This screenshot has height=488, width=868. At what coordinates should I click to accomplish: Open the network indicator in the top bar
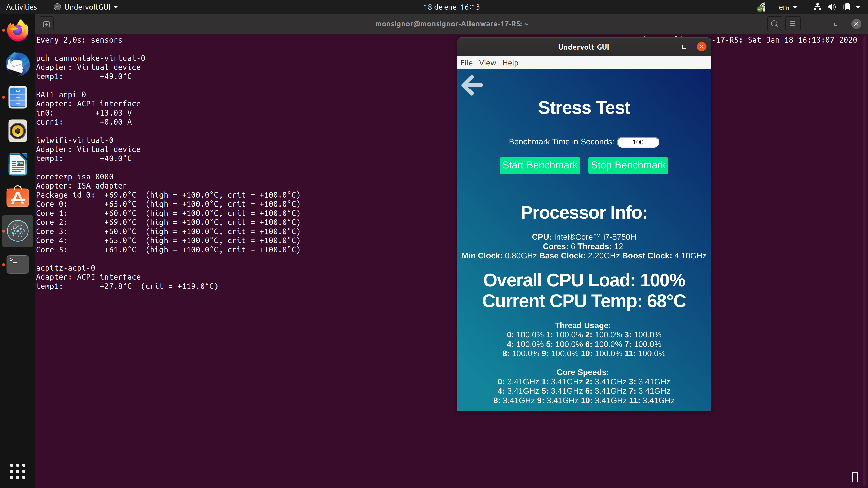[818, 7]
